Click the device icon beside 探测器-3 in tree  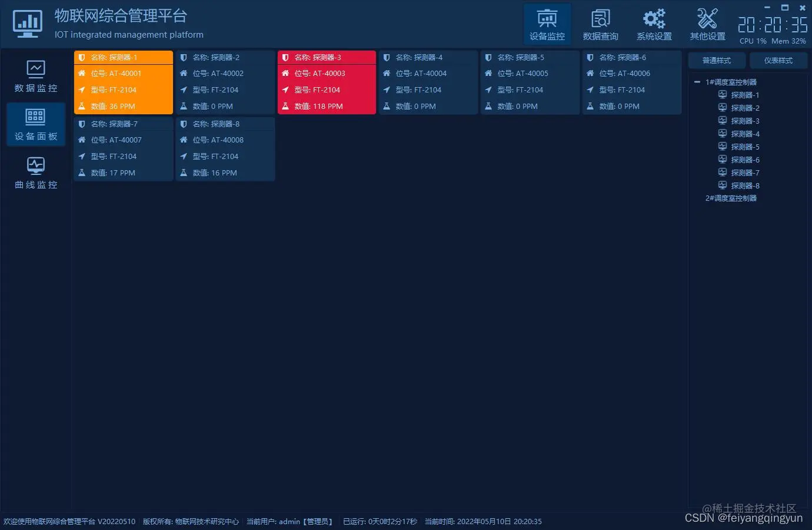pyautogui.click(x=723, y=121)
